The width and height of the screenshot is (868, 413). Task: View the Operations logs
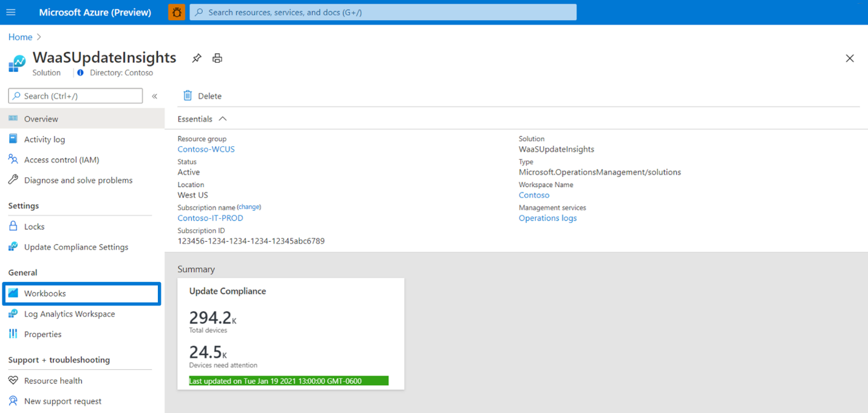tap(548, 218)
